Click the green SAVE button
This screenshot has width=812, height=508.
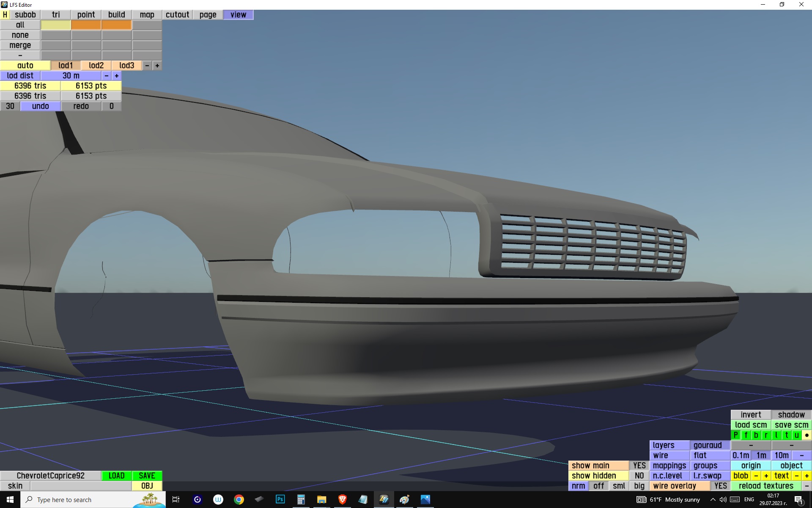(x=147, y=476)
